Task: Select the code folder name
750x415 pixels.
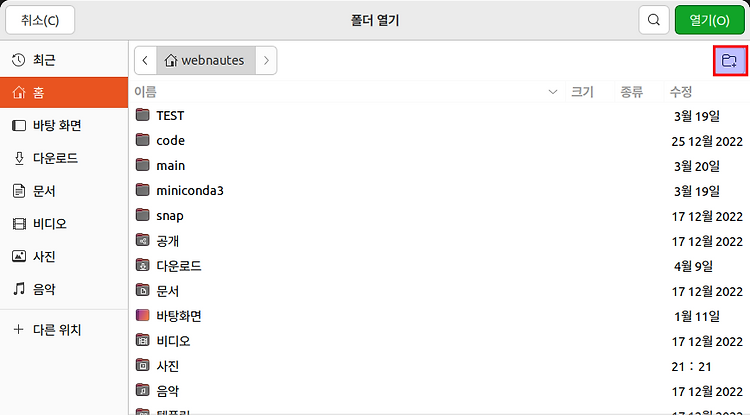Action: click(x=171, y=141)
